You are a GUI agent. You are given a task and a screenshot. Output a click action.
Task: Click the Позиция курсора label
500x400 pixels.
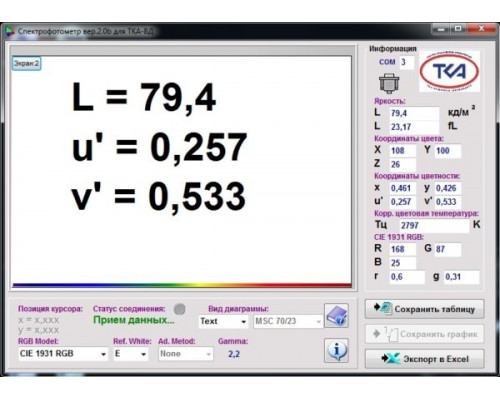pyautogui.click(x=50, y=309)
